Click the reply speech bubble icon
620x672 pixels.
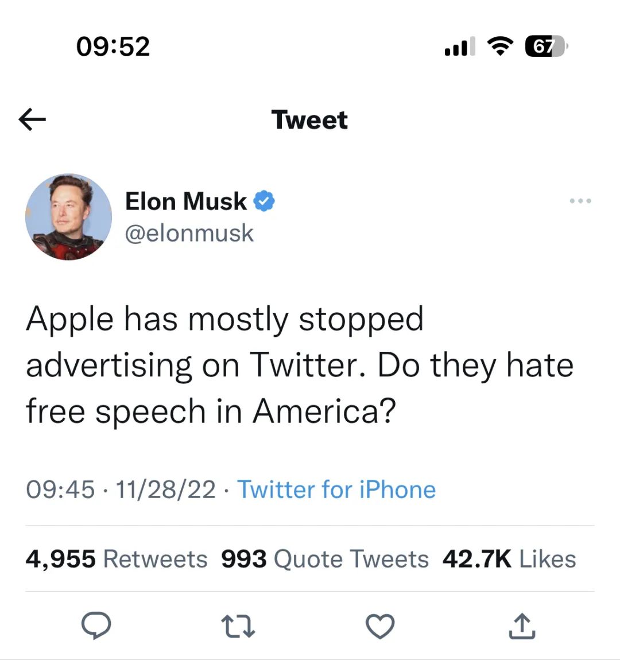[x=96, y=626]
